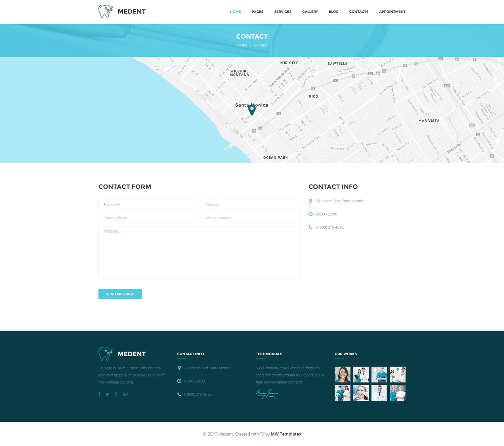
Task: Focus the Subject field
Action: [x=251, y=205]
